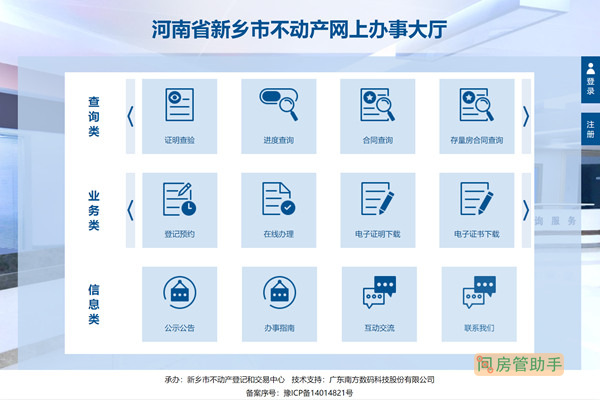Go to previous items in 业务类 row
Screen dimensions: 600x400
coord(130,210)
